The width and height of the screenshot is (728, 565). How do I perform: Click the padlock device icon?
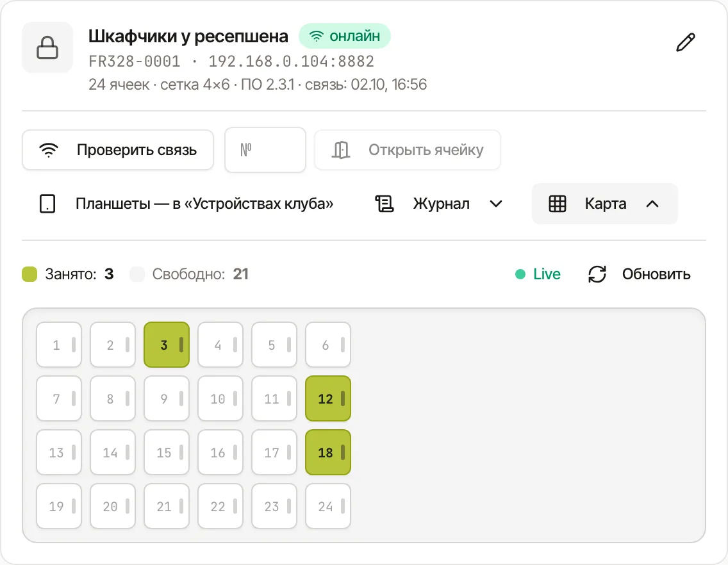click(47, 47)
